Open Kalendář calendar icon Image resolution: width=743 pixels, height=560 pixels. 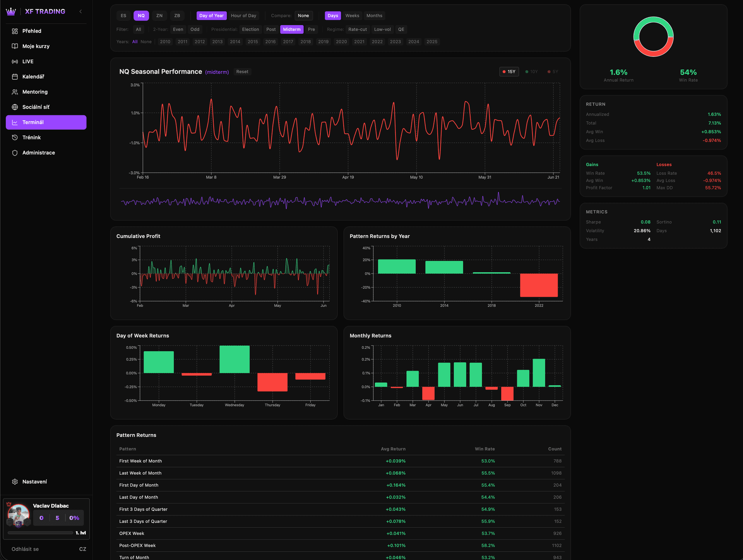tap(15, 77)
